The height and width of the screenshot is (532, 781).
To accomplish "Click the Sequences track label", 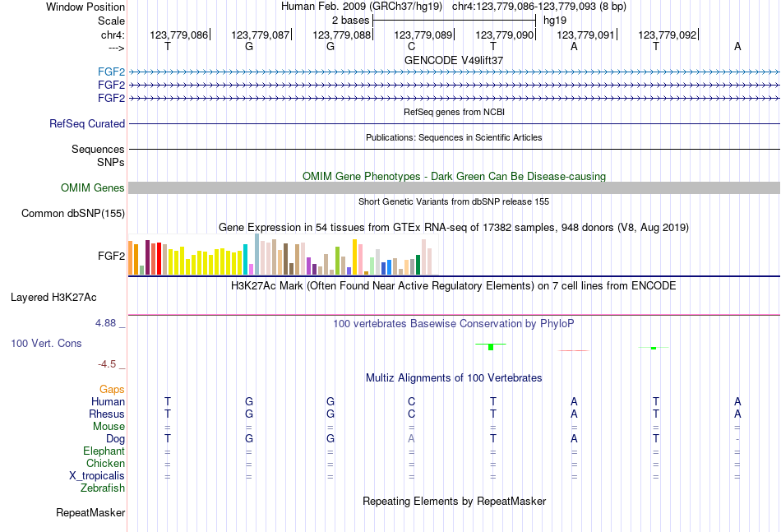I will point(98,149).
